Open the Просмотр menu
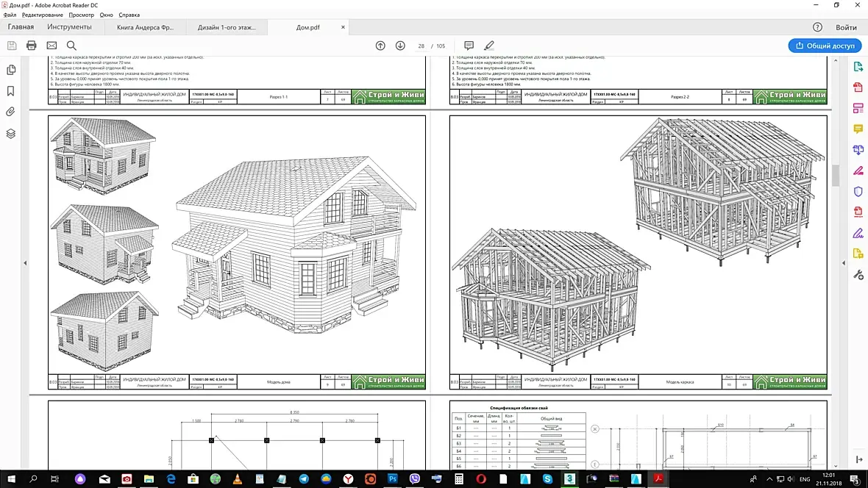868x488 pixels. click(81, 15)
